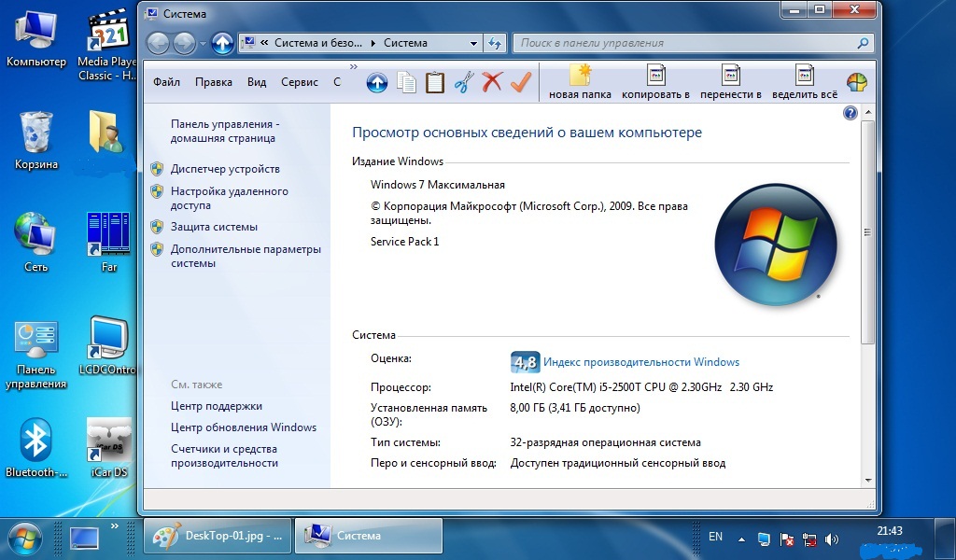
Task: Open the Файл menu
Action: pos(166,82)
